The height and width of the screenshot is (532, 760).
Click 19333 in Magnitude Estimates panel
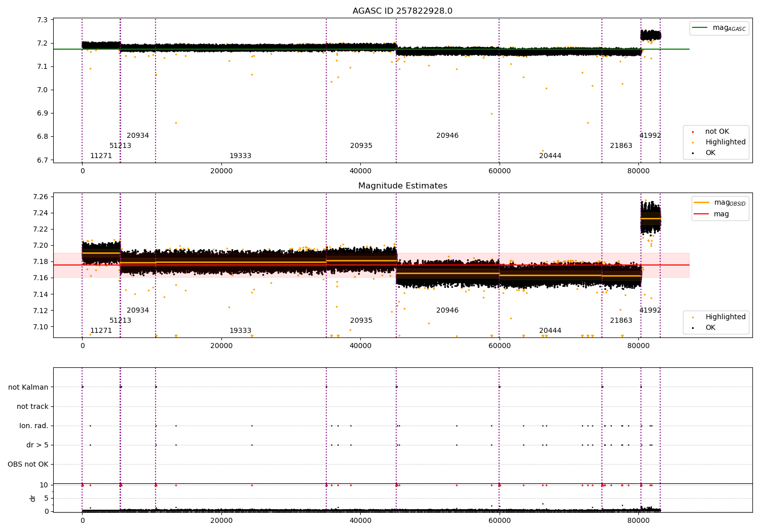240,331
